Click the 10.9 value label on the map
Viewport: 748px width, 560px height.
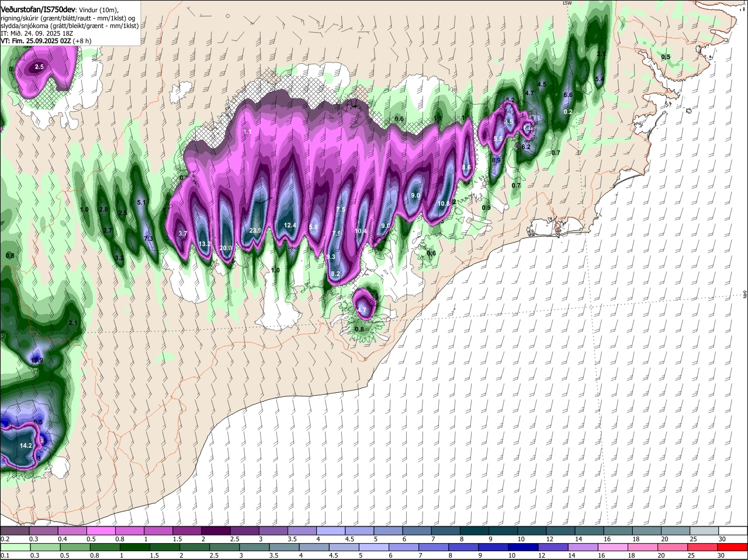click(x=37, y=360)
